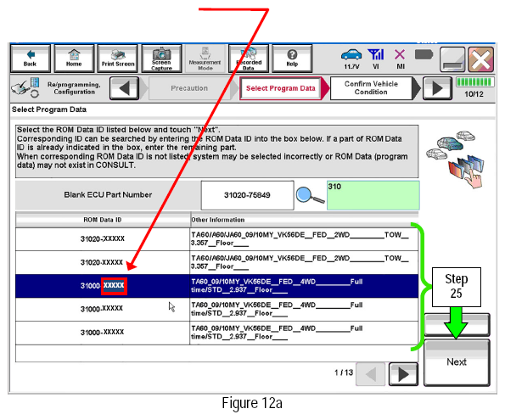Click the green ROM Data ID search box
The width and height of the screenshot is (505, 420).
tap(373, 195)
